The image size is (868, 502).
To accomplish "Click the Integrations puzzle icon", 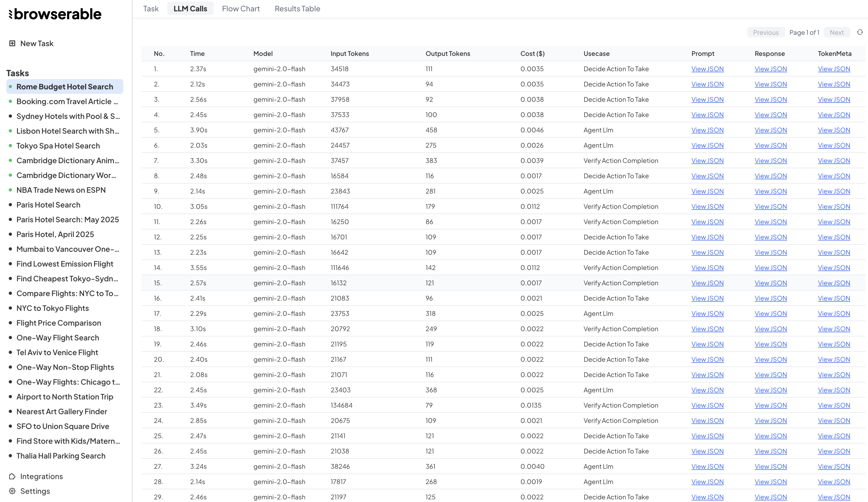I will tap(12, 476).
